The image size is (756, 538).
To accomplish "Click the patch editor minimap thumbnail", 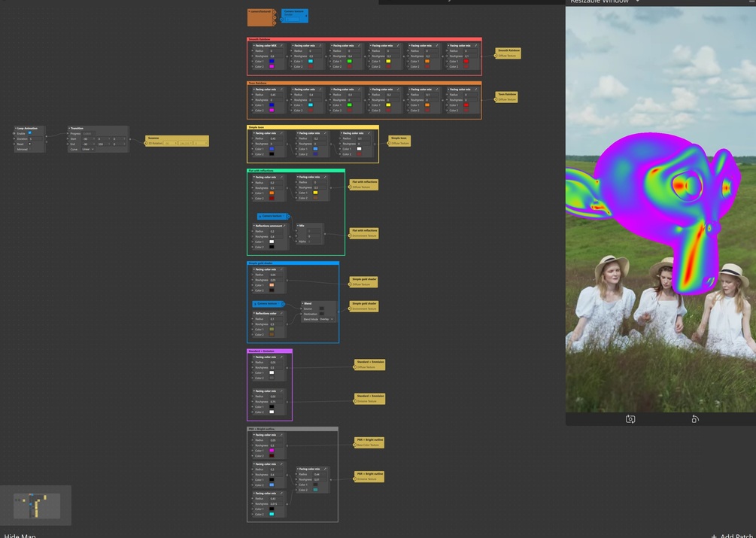I will click(x=37, y=506).
